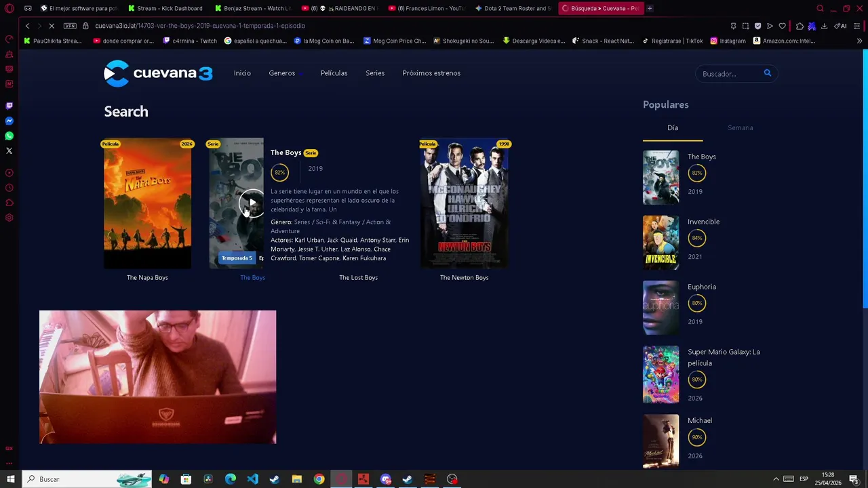Click the Windows taskbar Buscar search box
The image size is (868, 488).
[x=87, y=479]
